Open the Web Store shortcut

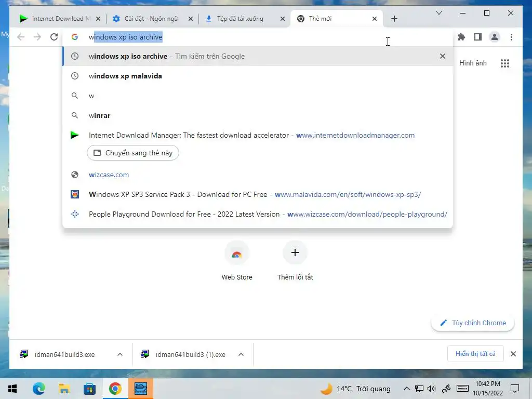237,261
